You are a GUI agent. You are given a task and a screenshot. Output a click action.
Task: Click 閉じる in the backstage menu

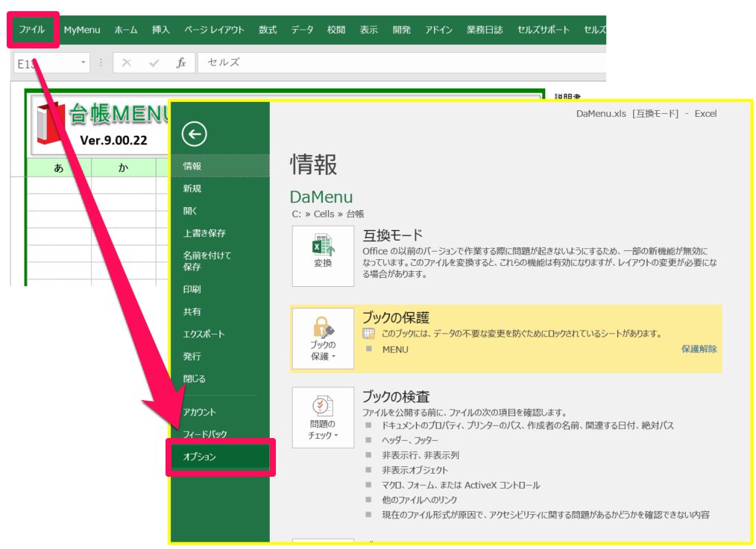click(x=221, y=379)
